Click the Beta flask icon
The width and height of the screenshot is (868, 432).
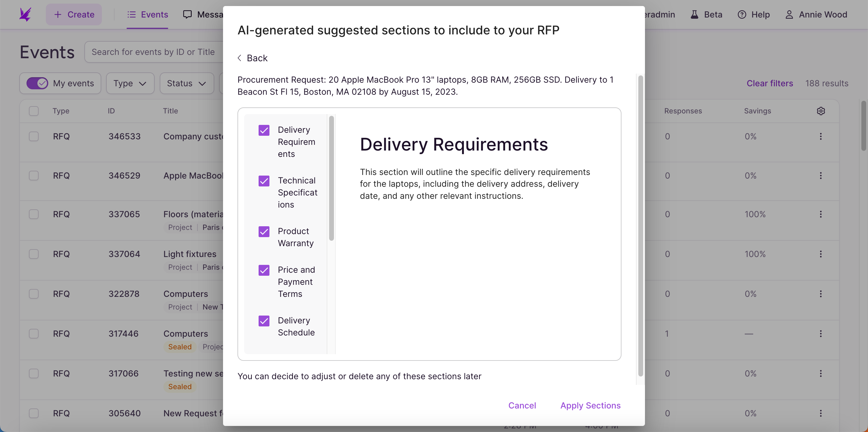click(694, 14)
